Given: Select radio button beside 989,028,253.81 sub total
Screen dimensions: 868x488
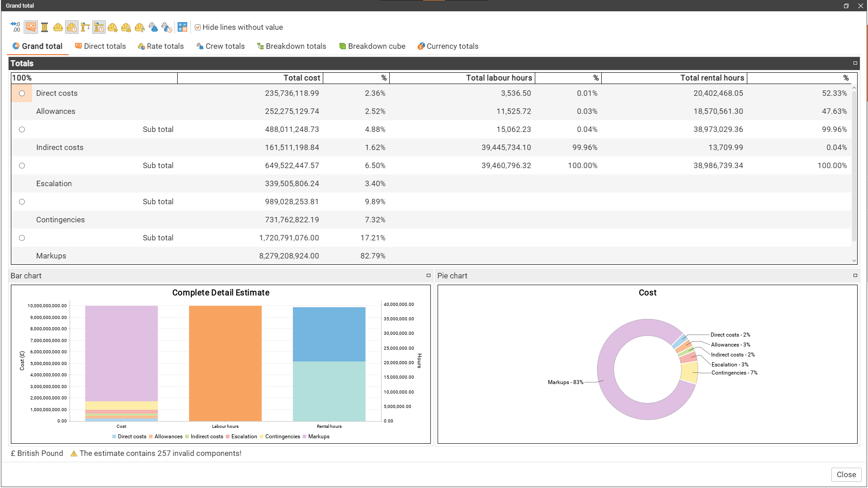Looking at the screenshot, I should (x=22, y=202).
